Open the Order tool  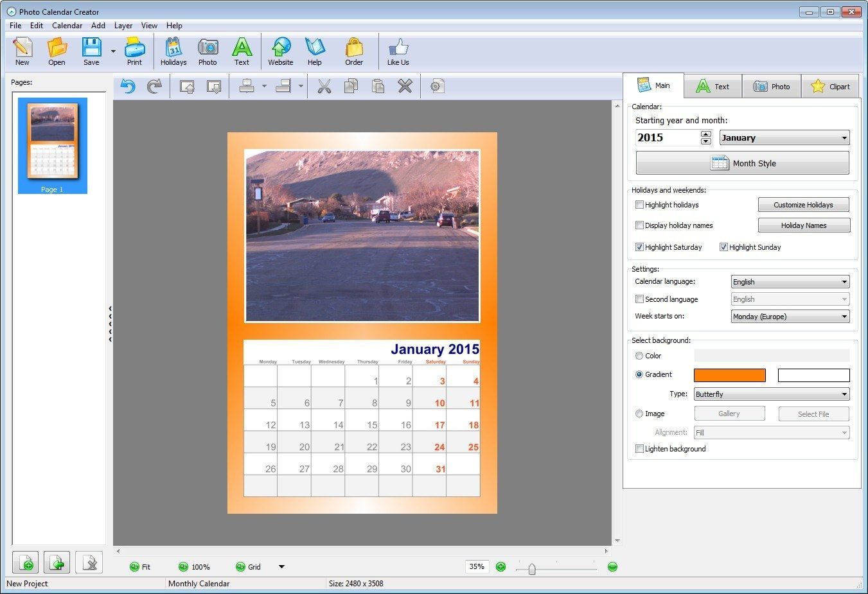tap(354, 51)
